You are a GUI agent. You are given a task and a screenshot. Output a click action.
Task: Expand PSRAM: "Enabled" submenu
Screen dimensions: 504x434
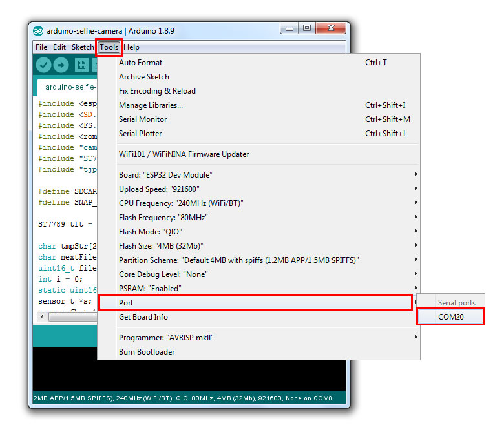click(x=258, y=289)
